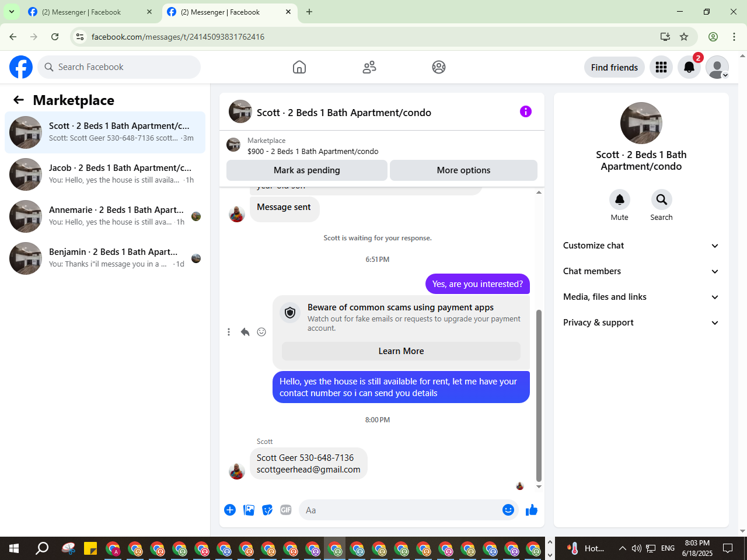This screenshot has width=747, height=560.
Task: Select the second Messenger browser tab
Action: point(229,12)
